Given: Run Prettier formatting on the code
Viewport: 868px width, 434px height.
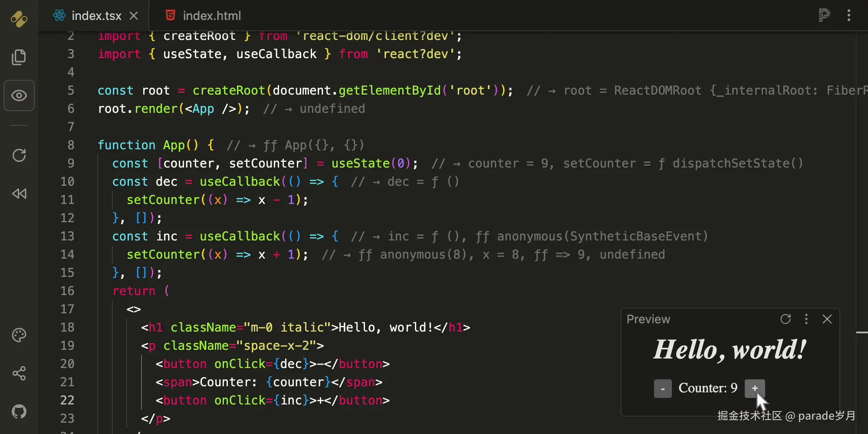Looking at the screenshot, I should pyautogui.click(x=823, y=15).
